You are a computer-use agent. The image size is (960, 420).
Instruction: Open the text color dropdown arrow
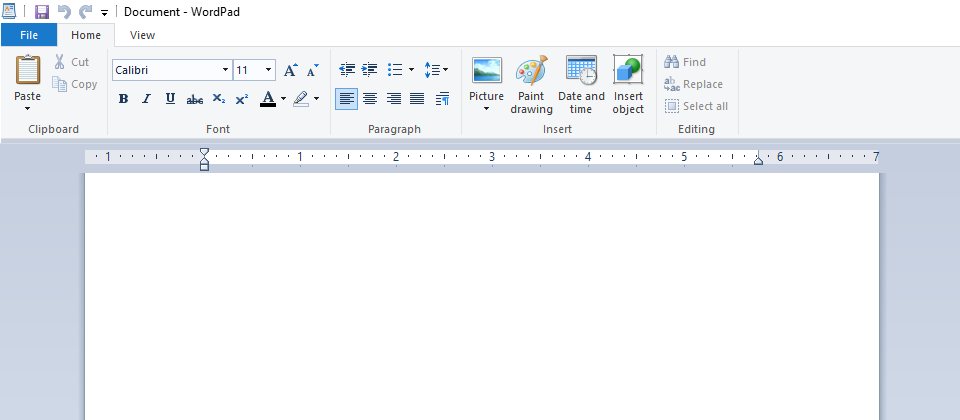click(283, 99)
